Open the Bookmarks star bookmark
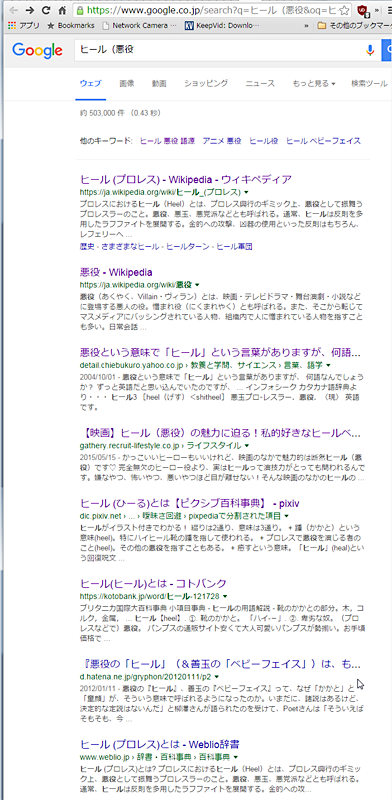This screenshot has width=392, height=800. pyautogui.click(x=70, y=25)
